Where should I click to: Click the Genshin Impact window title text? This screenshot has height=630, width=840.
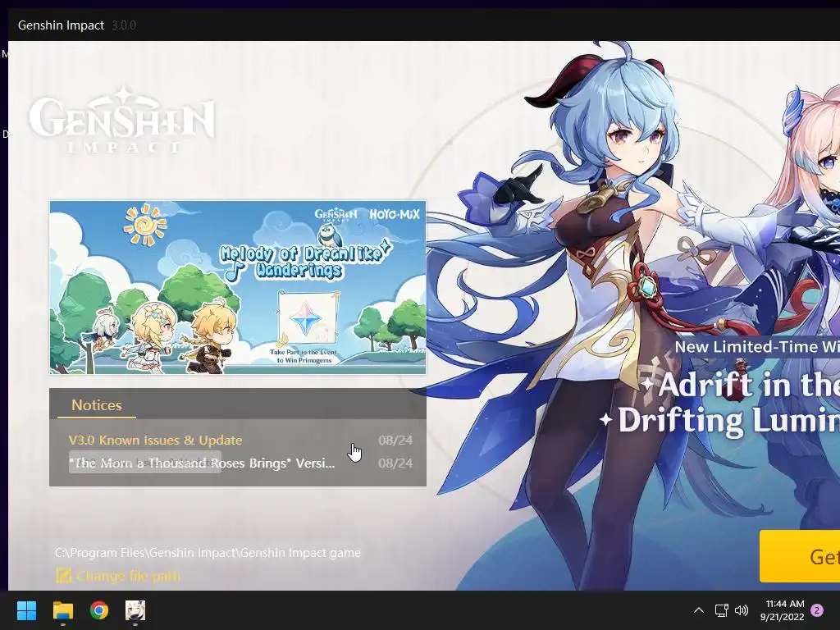point(61,25)
